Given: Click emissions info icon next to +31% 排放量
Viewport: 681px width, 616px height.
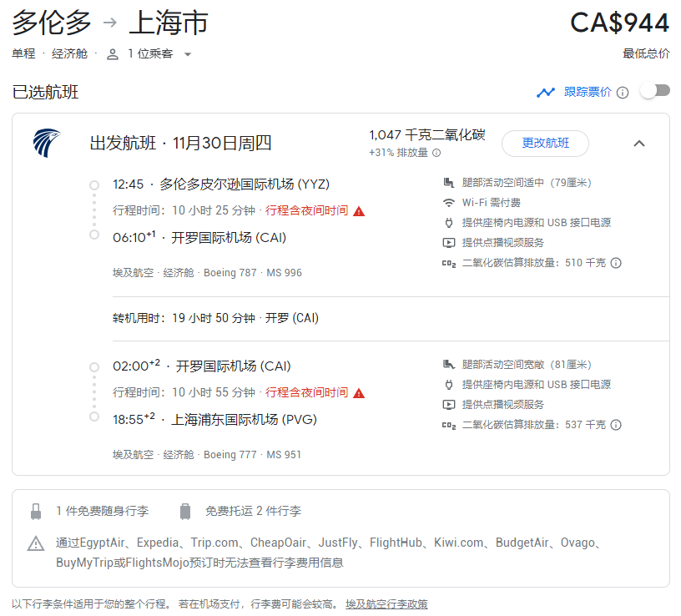Looking at the screenshot, I should [x=436, y=153].
